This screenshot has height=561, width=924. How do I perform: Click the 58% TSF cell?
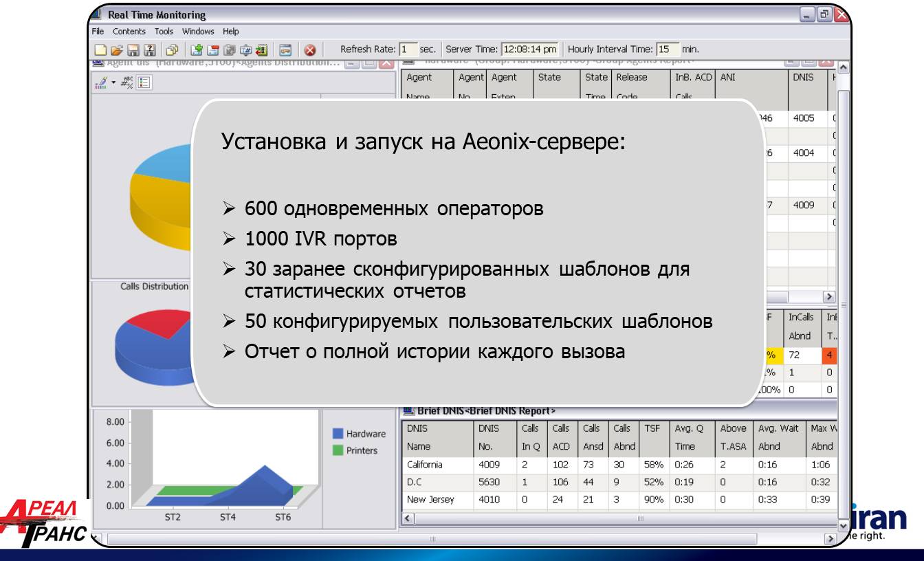[654, 464]
